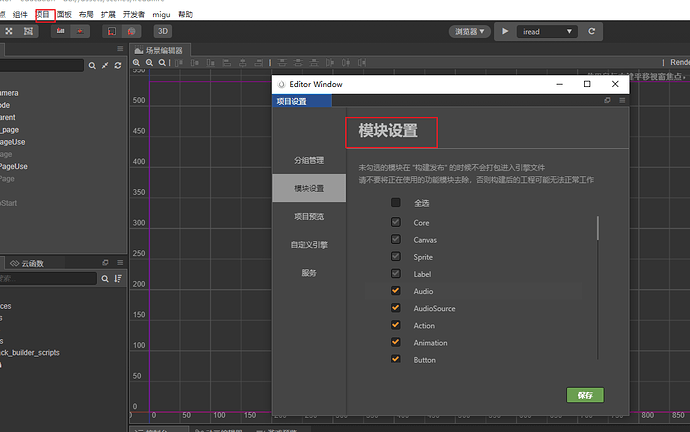The height and width of the screenshot is (432, 690).
Task: Open the 开发者 menu
Action: (134, 15)
